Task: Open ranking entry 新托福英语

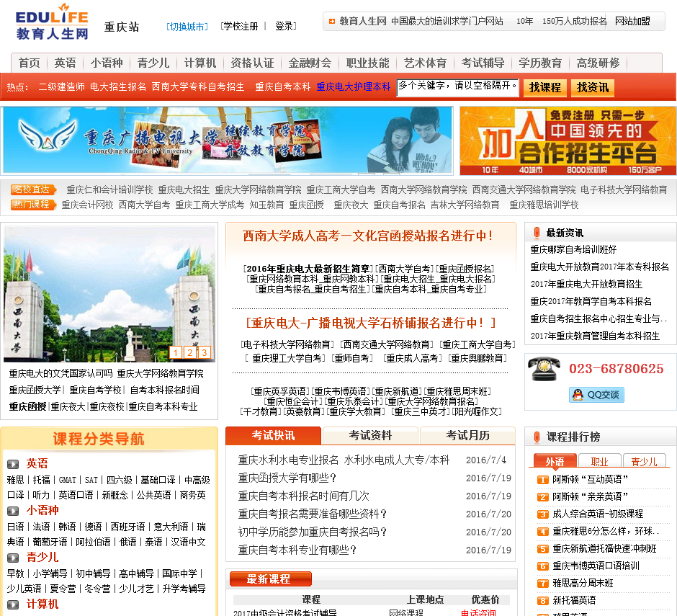Action: tap(574, 601)
